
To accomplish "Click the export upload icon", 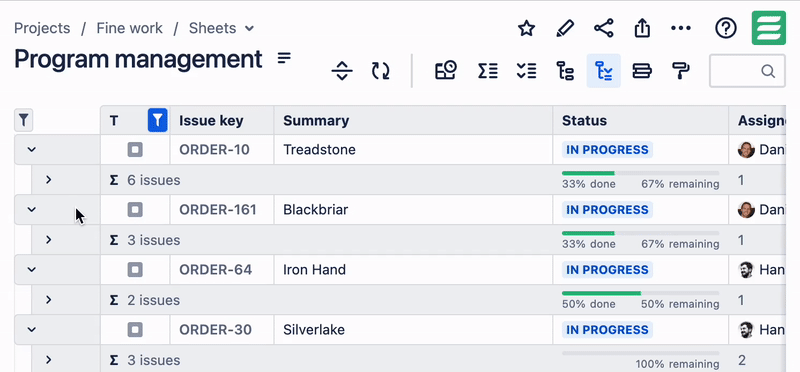I will (x=642, y=29).
